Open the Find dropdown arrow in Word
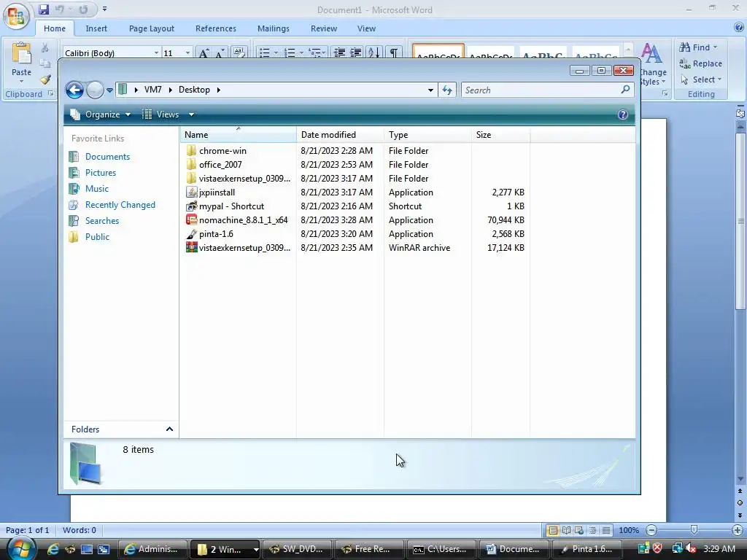The height and width of the screenshot is (560, 747). (715, 47)
